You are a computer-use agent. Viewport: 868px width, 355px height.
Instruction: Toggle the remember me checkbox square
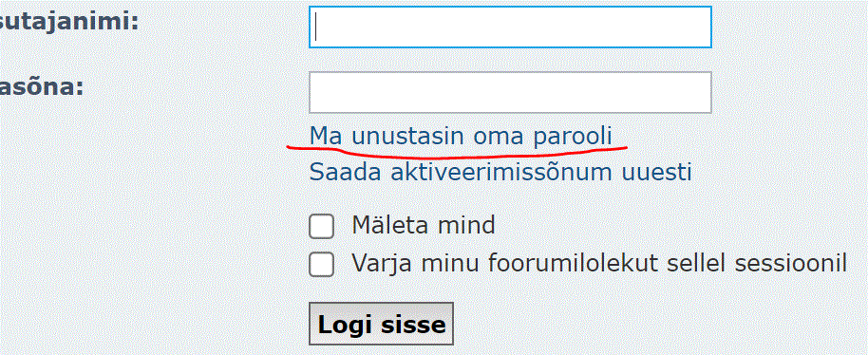[x=321, y=227]
